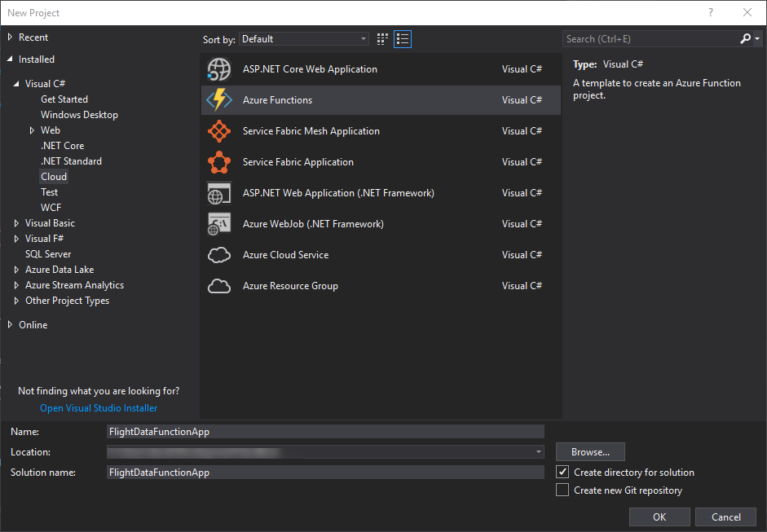Collapse the Installed section
Viewport: 767px width, 532px height.
10,59
